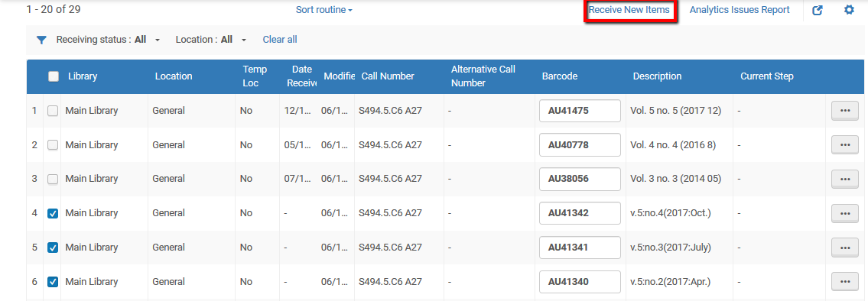
Task: Select description Vol. 5 no. 5 (2017 12)
Action: 675,111
